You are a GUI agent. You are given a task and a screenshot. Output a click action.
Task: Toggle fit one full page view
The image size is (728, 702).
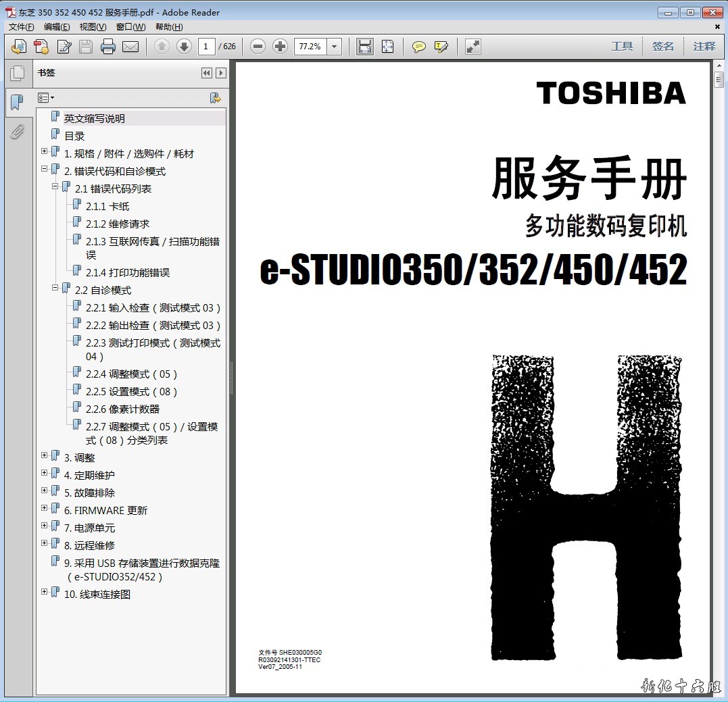(387, 47)
